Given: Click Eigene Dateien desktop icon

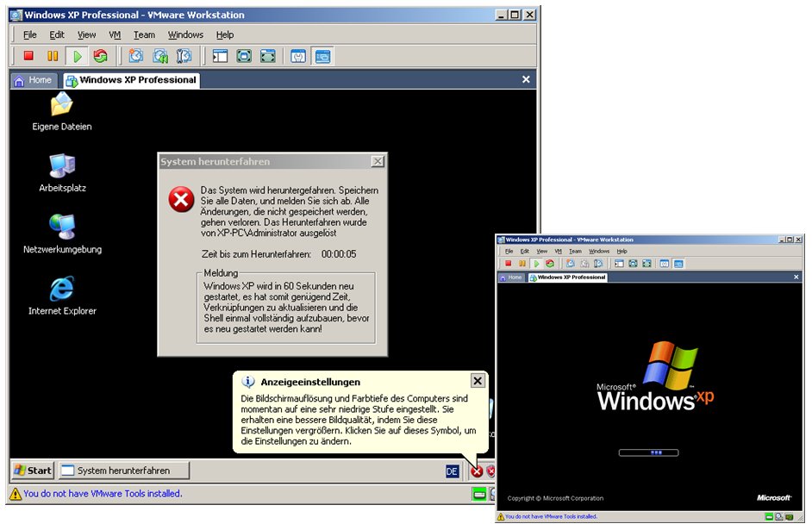Looking at the screenshot, I should [x=61, y=112].
